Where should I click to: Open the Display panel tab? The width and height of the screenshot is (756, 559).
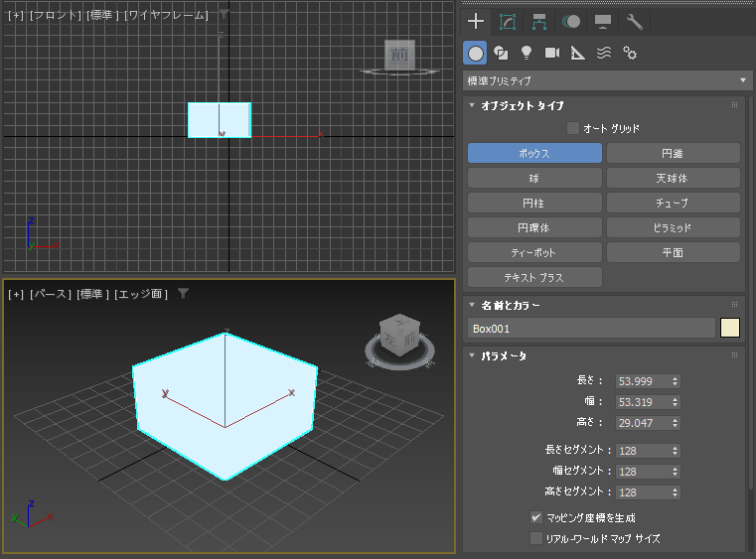(603, 22)
